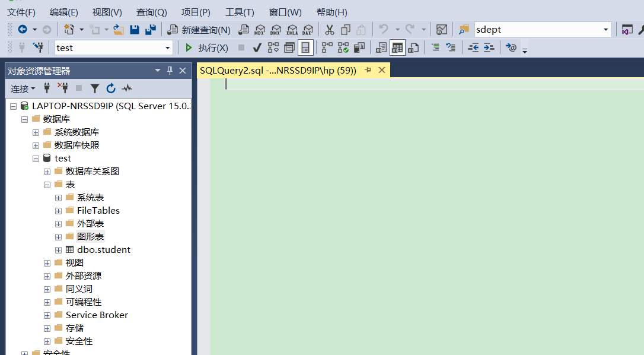Click the 新建查询(N) button
This screenshot has height=355, width=644.
coord(199,30)
